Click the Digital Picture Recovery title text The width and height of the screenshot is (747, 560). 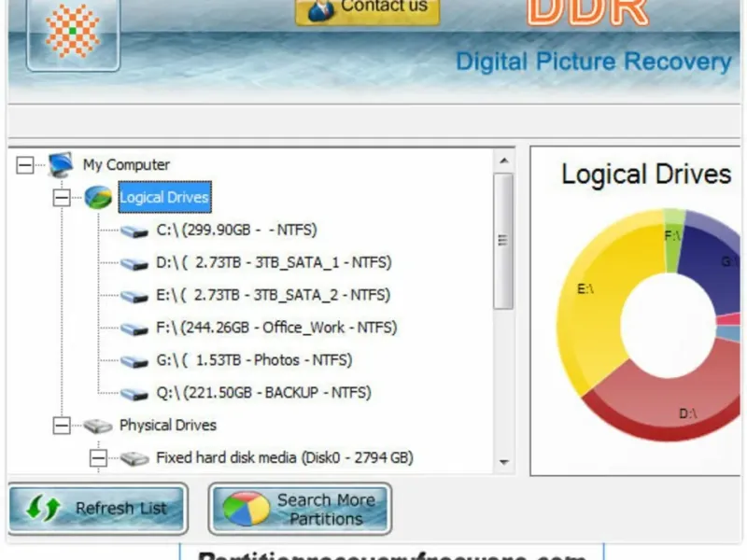[x=594, y=62]
